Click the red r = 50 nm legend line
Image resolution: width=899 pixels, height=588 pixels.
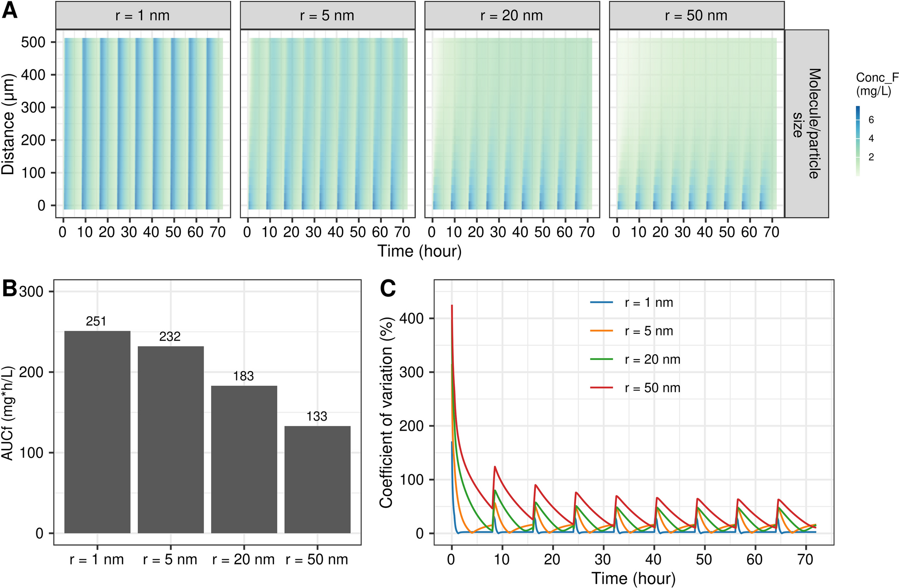point(601,388)
